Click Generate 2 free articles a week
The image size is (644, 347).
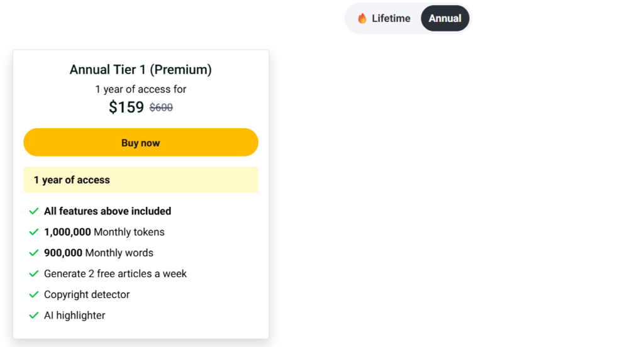[115, 273]
